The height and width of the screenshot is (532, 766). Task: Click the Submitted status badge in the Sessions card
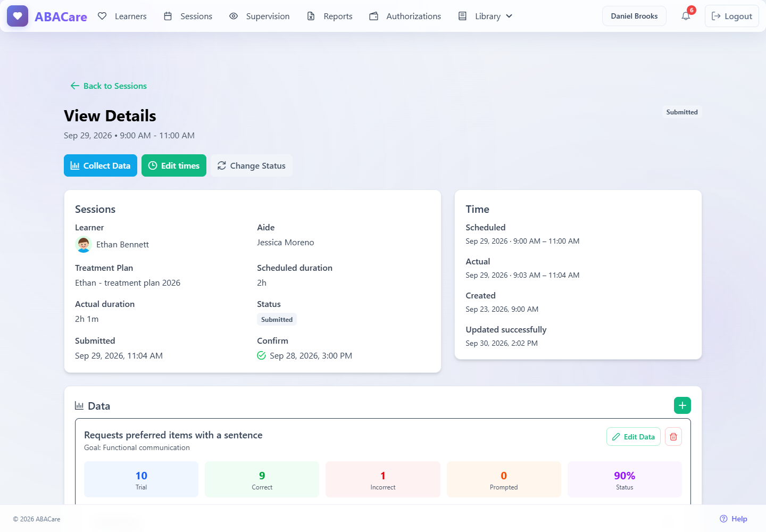click(x=277, y=319)
